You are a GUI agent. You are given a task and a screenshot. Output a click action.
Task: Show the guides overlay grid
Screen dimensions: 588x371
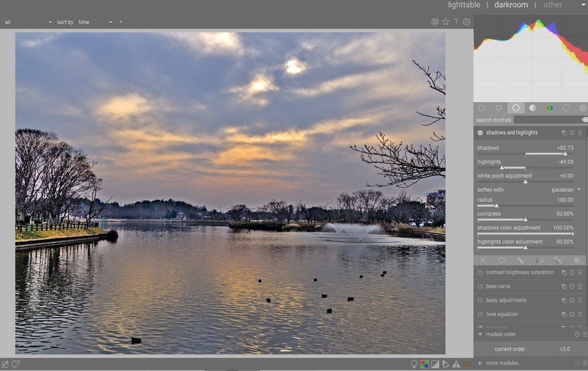click(466, 364)
